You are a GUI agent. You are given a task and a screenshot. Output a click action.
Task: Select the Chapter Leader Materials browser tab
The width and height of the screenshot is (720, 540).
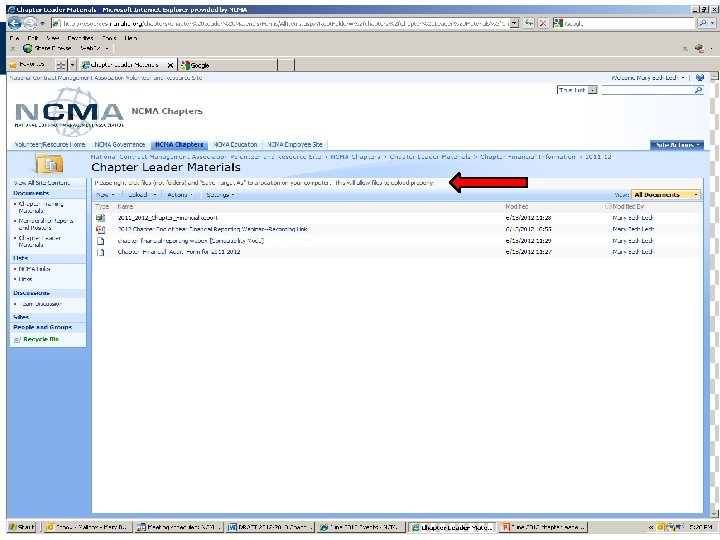123,65
